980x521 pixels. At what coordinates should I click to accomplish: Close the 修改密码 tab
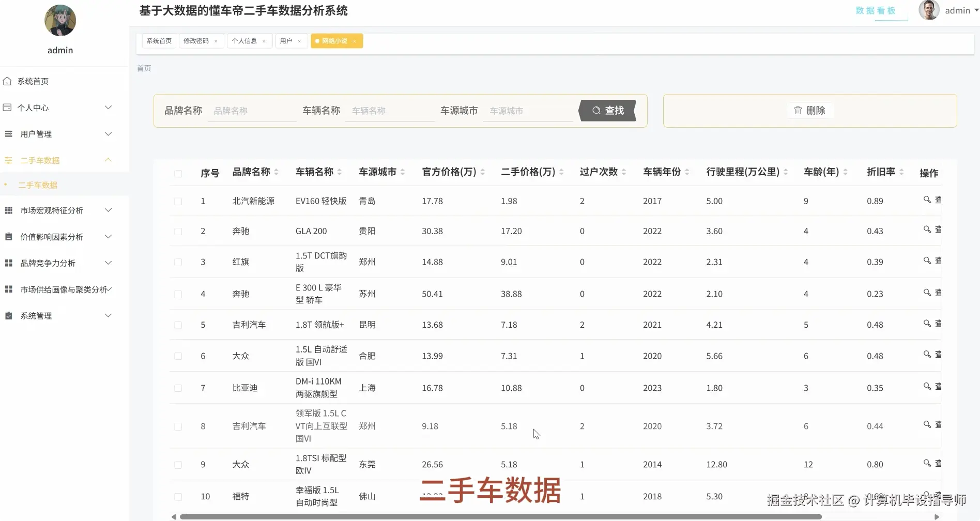coord(216,41)
